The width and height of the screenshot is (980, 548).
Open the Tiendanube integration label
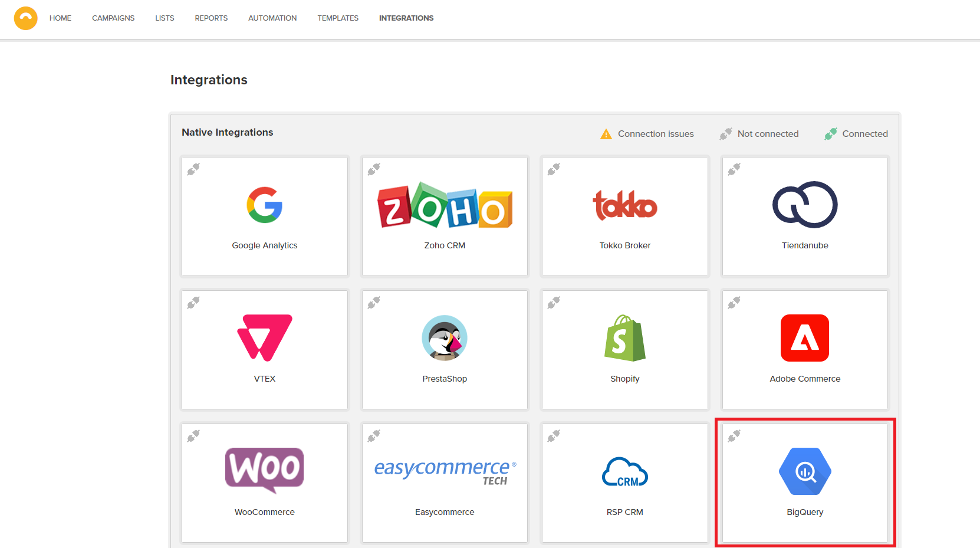tap(805, 245)
